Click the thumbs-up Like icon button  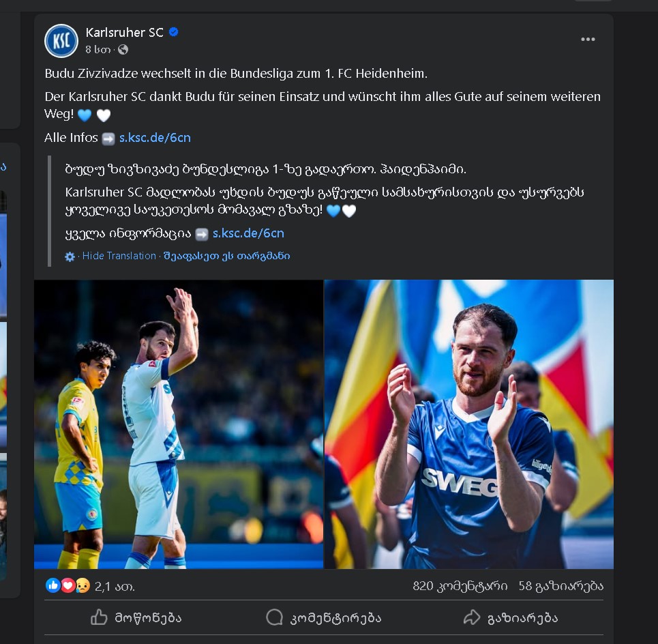click(100, 618)
